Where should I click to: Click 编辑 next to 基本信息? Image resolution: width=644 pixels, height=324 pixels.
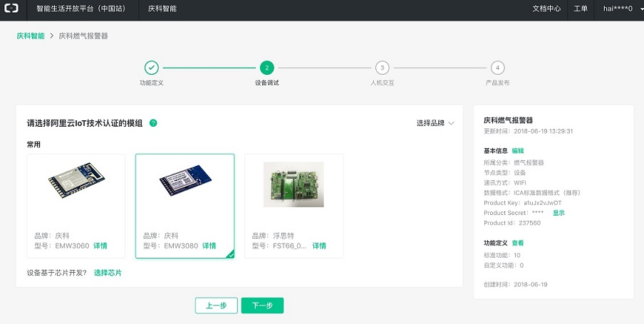point(518,151)
